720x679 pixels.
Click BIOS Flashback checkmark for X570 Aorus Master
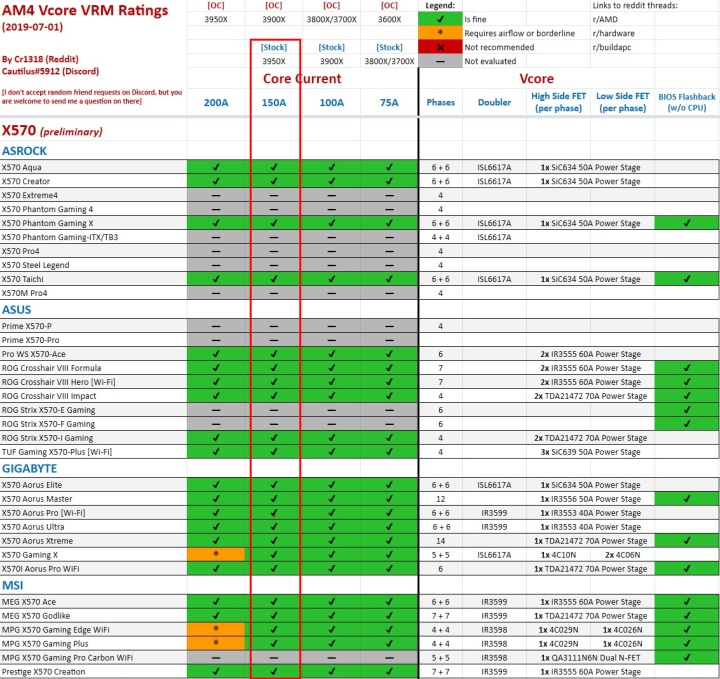click(687, 499)
